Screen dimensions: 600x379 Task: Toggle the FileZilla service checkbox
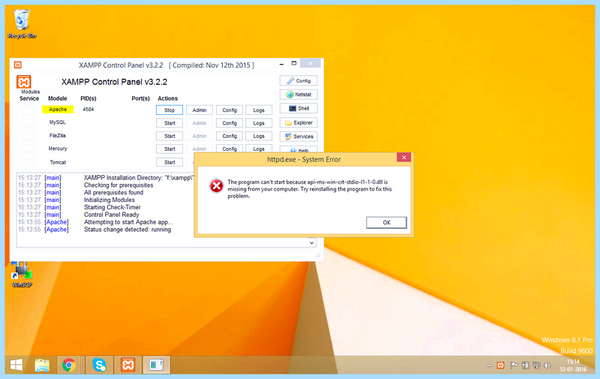(x=30, y=136)
